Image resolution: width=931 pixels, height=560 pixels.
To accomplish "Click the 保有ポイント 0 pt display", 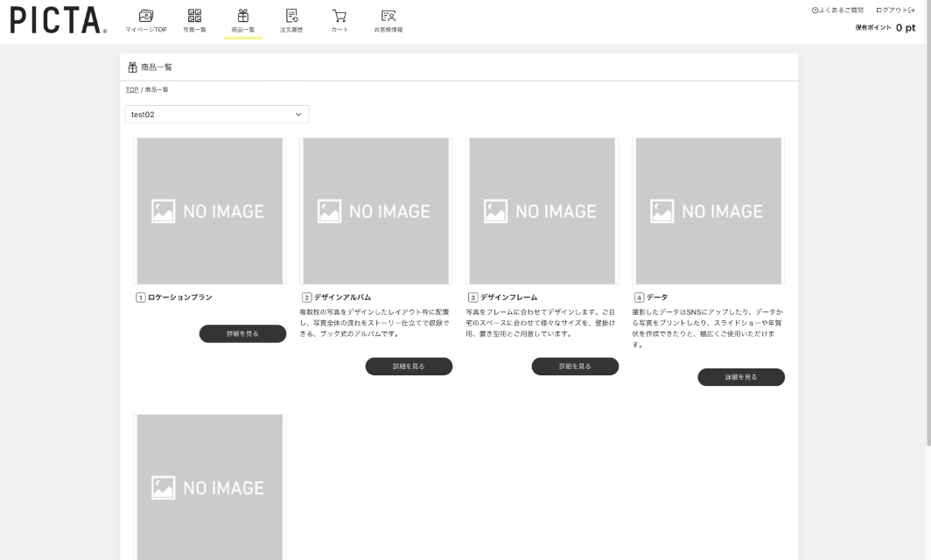I will pos(885,27).
